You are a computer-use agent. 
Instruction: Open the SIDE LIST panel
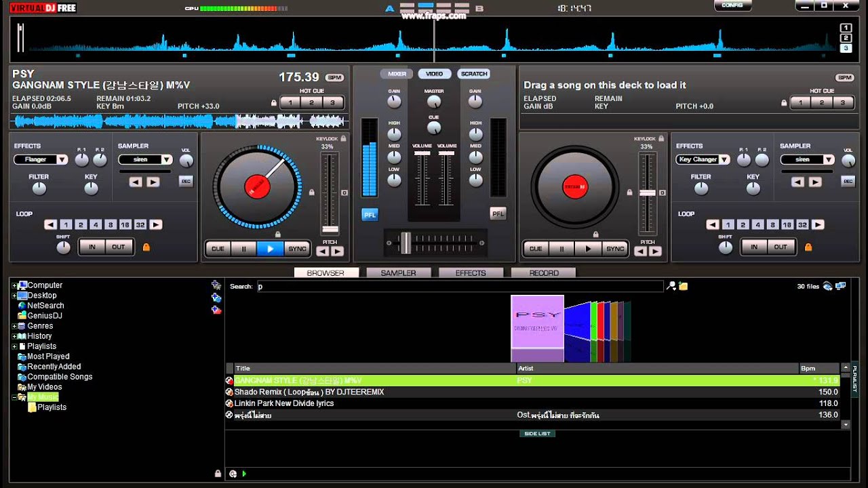(538, 434)
